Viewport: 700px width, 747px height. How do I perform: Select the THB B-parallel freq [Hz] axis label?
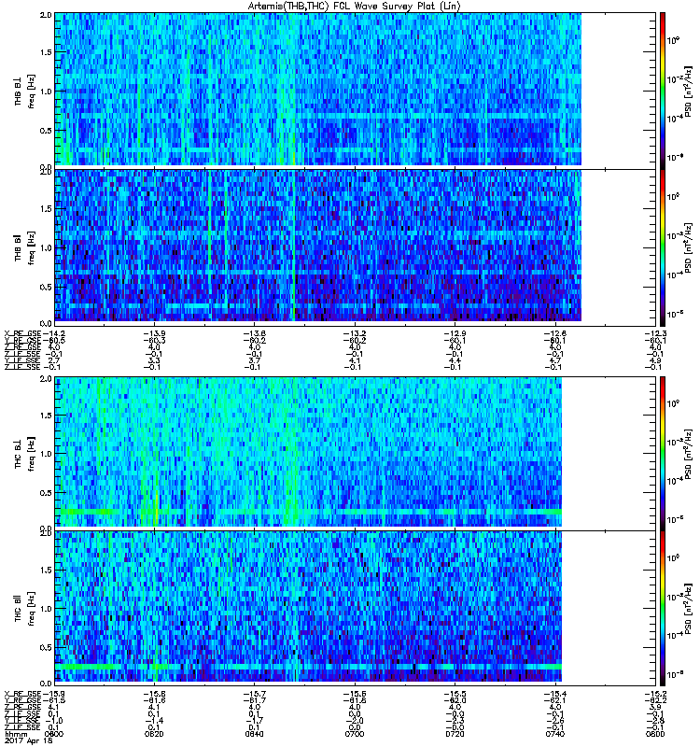click(25, 247)
